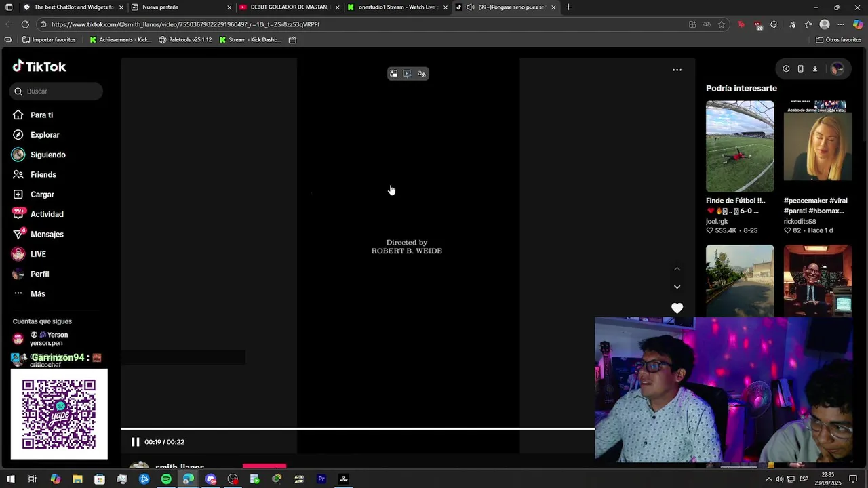Show hidden tray icons chevron
This screenshot has height=488, width=868.
click(x=768, y=479)
